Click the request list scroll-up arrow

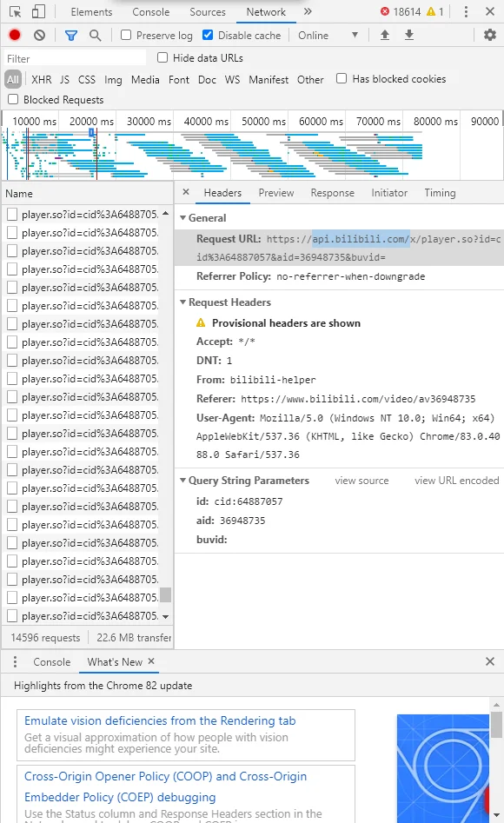(x=165, y=213)
